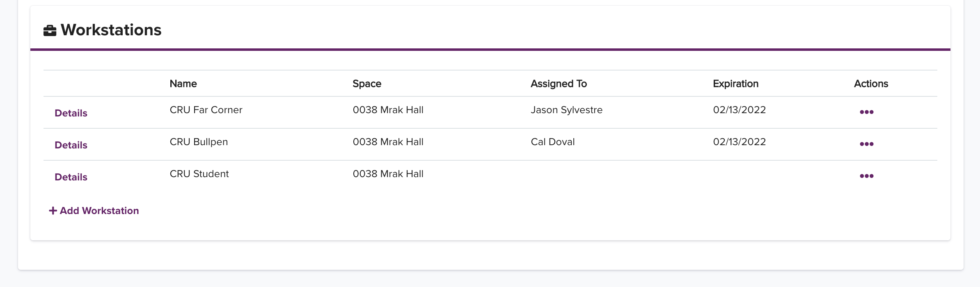This screenshot has width=980, height=287.
Task: Sort by the Name column header
Action: (x=183, y=84)
